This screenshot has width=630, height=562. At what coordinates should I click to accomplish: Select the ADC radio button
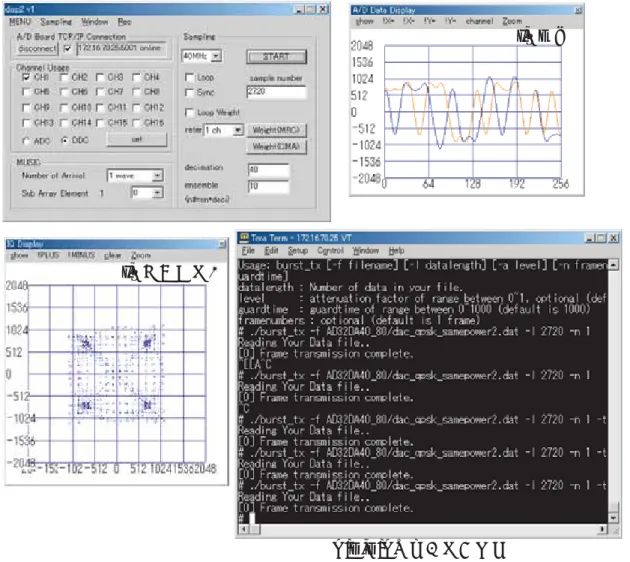(27, 141)
